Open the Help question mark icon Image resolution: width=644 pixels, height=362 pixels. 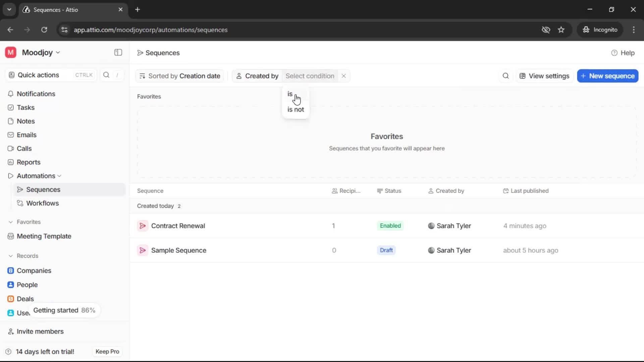pos(614,53)
